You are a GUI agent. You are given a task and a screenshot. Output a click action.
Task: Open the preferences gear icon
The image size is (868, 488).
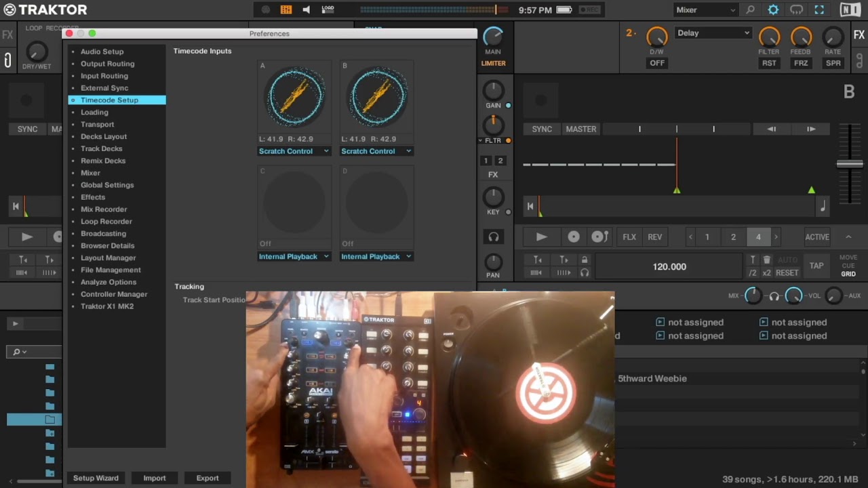click(x=773, y=10)
